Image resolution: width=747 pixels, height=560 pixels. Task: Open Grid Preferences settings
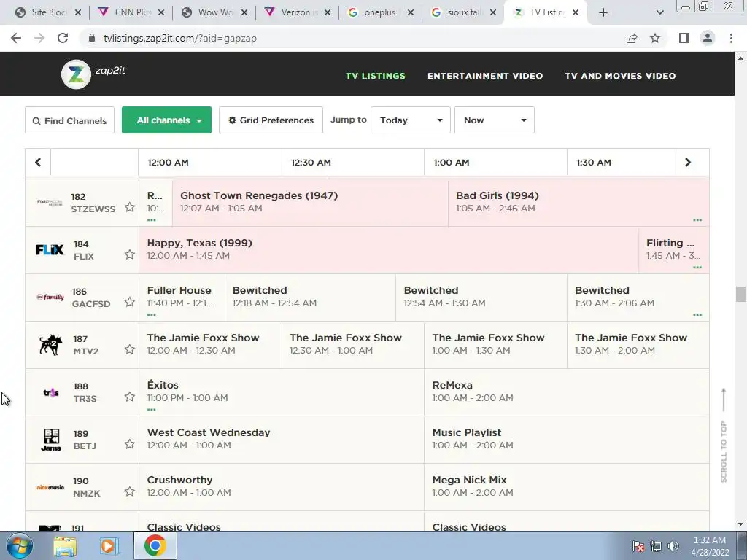(x=271, y=120)
